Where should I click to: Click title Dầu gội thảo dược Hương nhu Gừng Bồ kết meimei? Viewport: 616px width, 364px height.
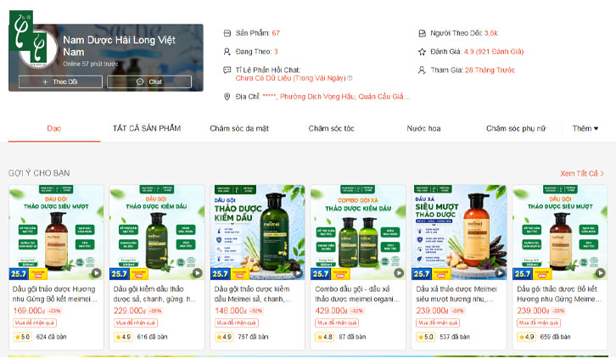point(54,294)
